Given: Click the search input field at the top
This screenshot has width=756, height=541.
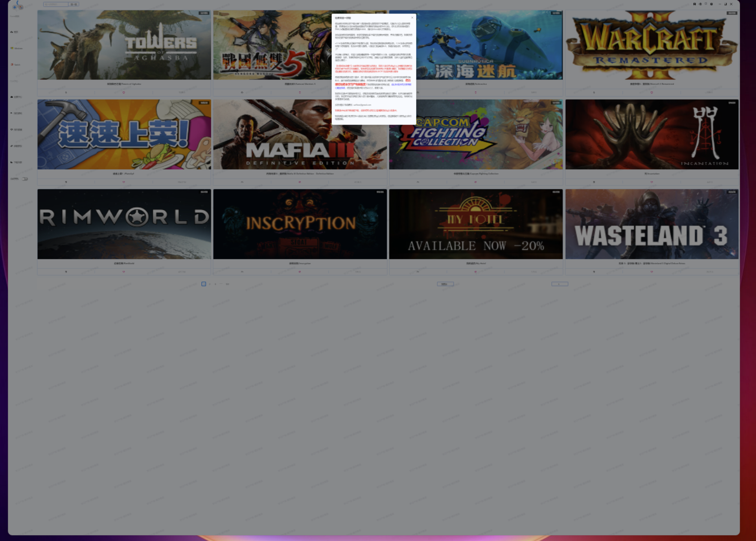Looking at the screenshot, I should (x=56, y=4).
